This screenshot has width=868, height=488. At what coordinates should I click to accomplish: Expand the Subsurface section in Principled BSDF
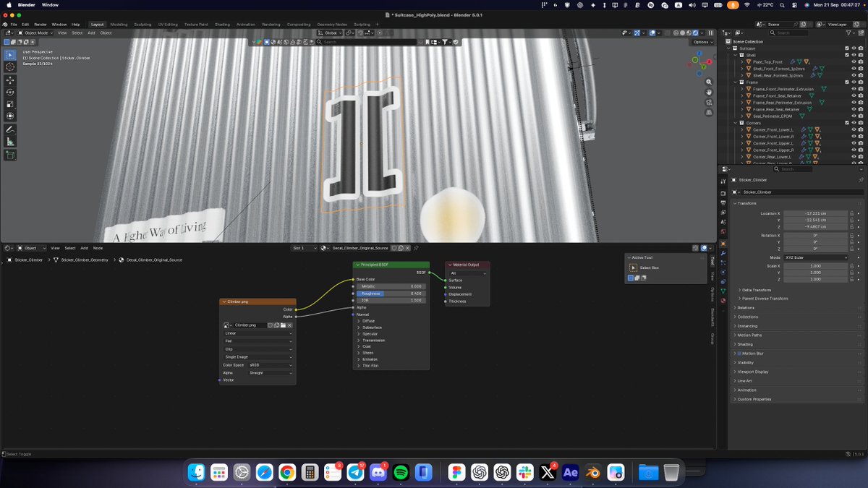373,328
